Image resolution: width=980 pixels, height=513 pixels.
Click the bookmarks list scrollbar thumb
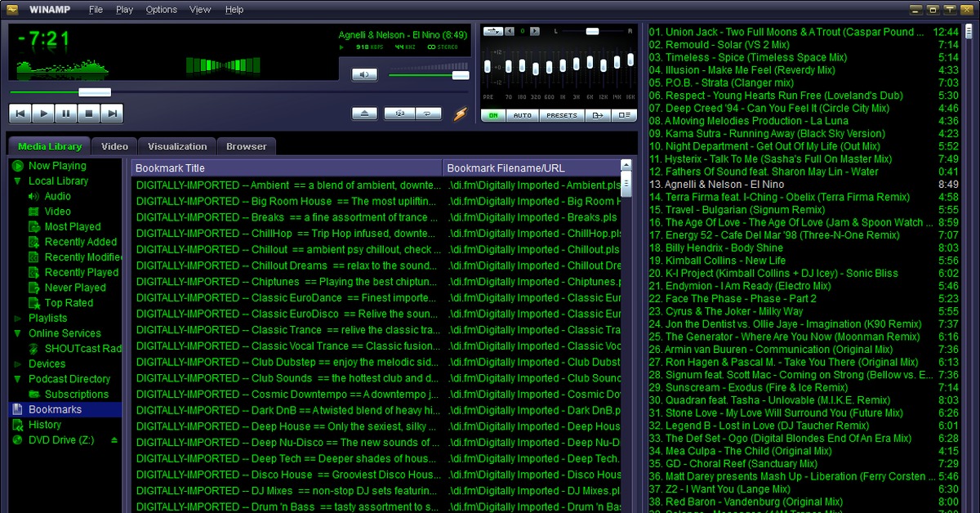pyautogui.click(x=626, y=184)
